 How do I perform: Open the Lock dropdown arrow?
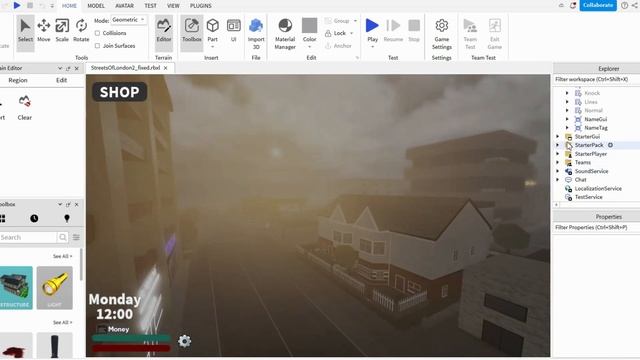point(351,33)
